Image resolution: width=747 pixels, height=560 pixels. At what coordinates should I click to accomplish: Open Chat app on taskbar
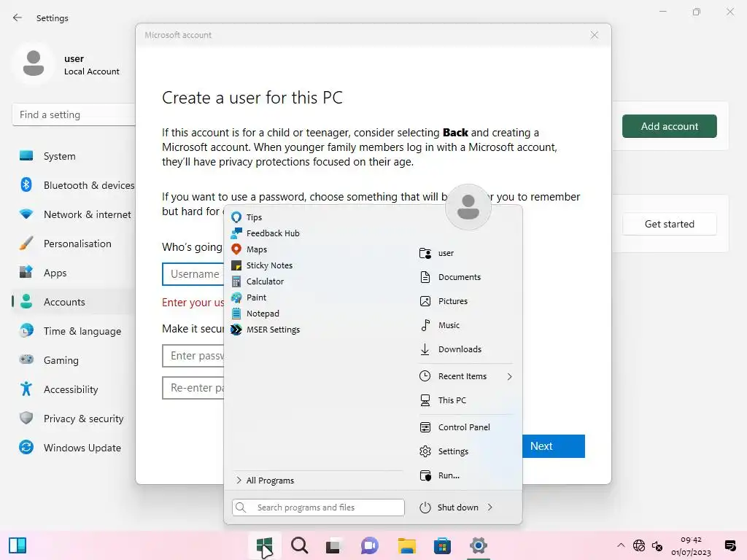pyautogui.click(x=370, y=545)
